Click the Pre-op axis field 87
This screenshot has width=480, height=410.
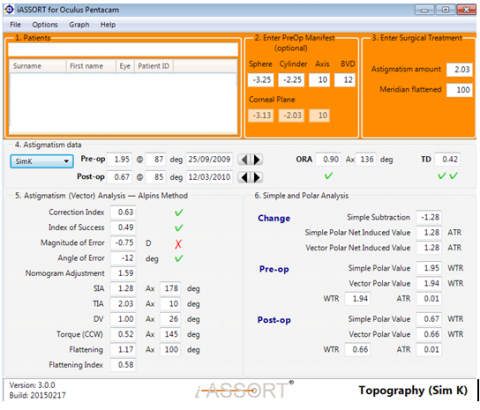(156, 159)
